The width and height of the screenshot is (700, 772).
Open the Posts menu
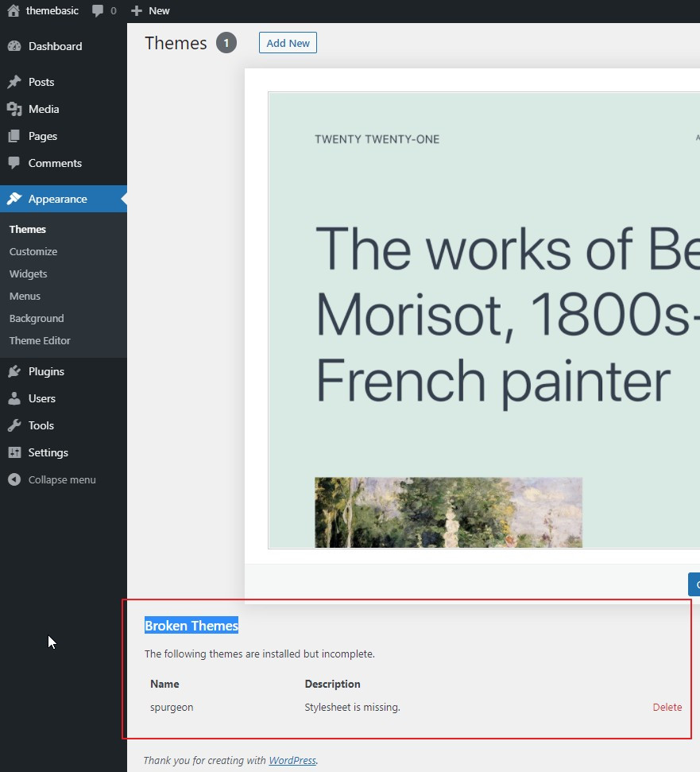click(x=64, y=82)
